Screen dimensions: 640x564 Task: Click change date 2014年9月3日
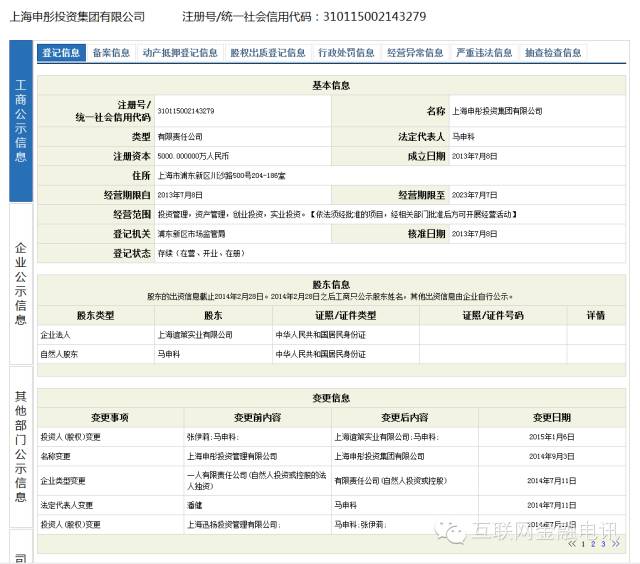tap(552, 456)
